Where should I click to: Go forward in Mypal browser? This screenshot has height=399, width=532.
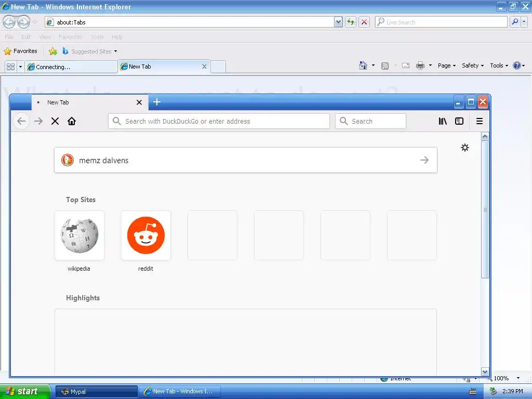click(x=38, y=121)
